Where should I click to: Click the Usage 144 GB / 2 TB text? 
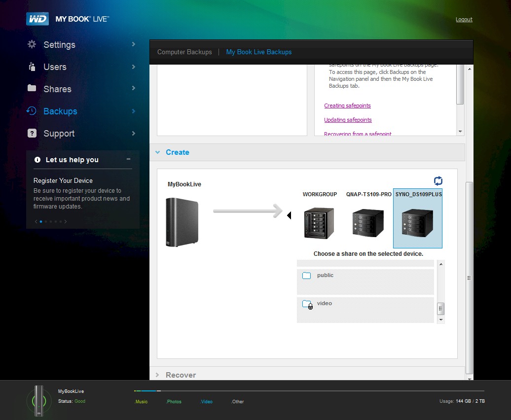462,401
